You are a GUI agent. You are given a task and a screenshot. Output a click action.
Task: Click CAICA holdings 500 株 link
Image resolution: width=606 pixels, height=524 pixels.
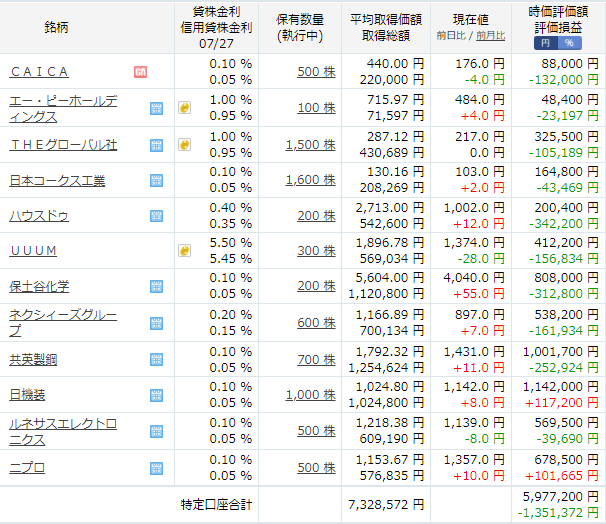point(317,72)
